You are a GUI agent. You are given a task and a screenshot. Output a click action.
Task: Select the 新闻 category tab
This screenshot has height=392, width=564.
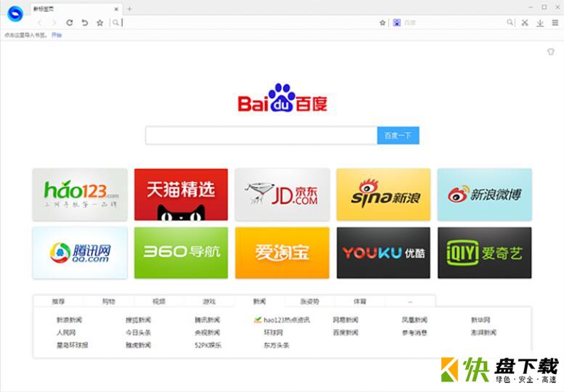(x=259, y=301)
